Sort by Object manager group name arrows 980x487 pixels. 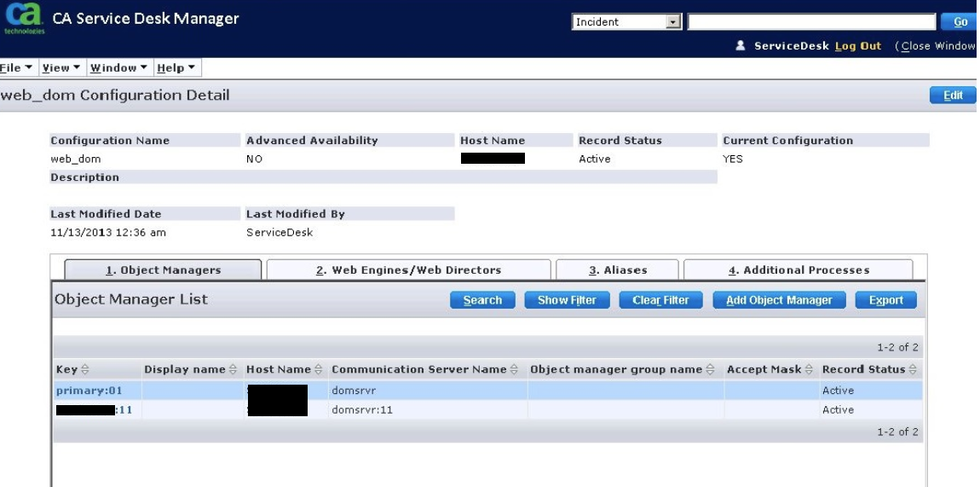click(x=710, y=369)
